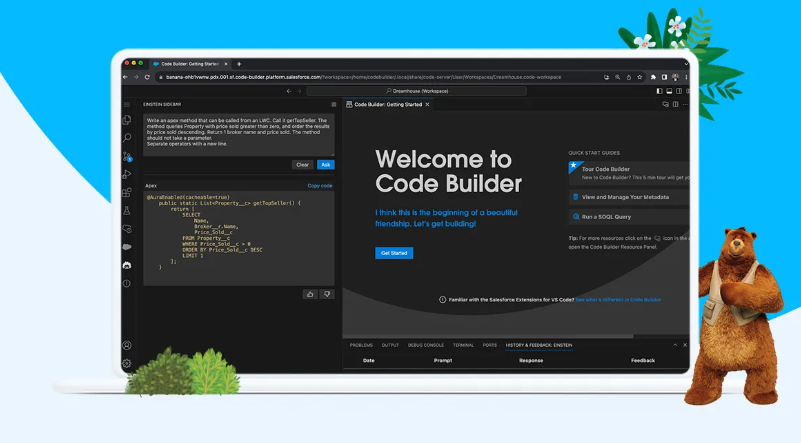This screenshot has height=443, width=801.
Task: Click the Ask button
Action: [325, 165]
